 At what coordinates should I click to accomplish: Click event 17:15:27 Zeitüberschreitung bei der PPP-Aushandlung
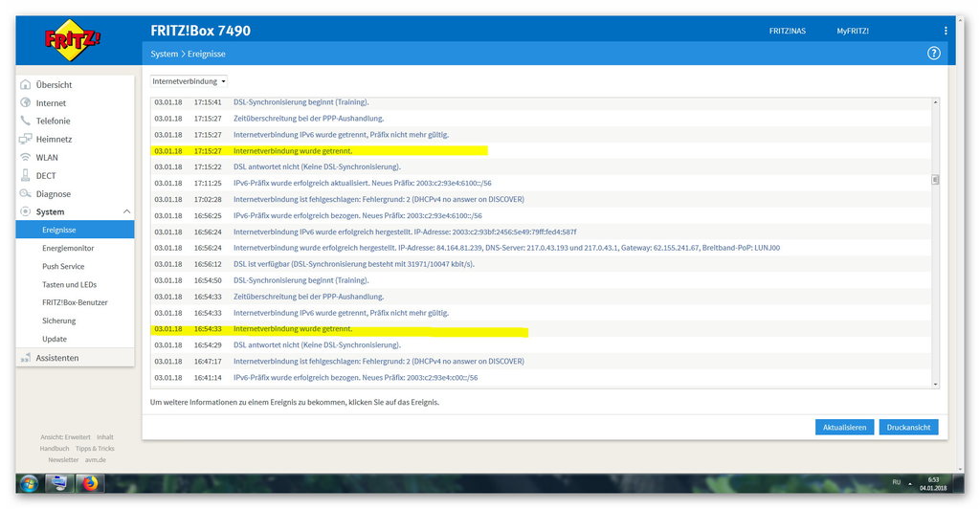[x=542, y=118]
